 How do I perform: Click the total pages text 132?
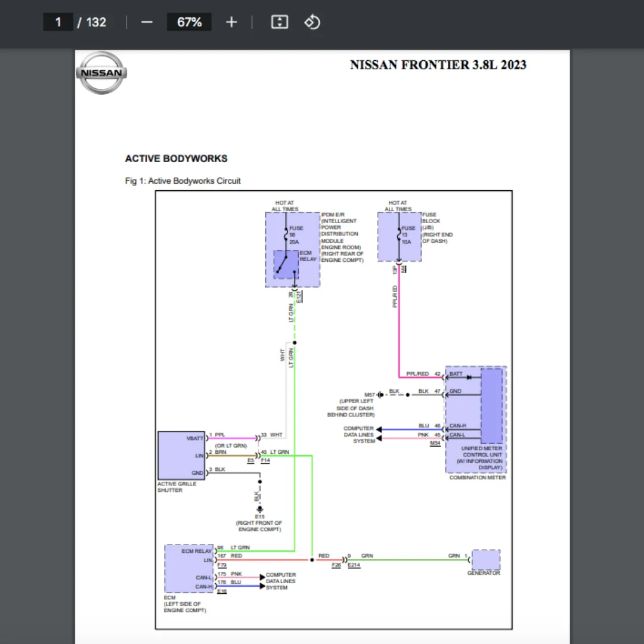(97, 22)
